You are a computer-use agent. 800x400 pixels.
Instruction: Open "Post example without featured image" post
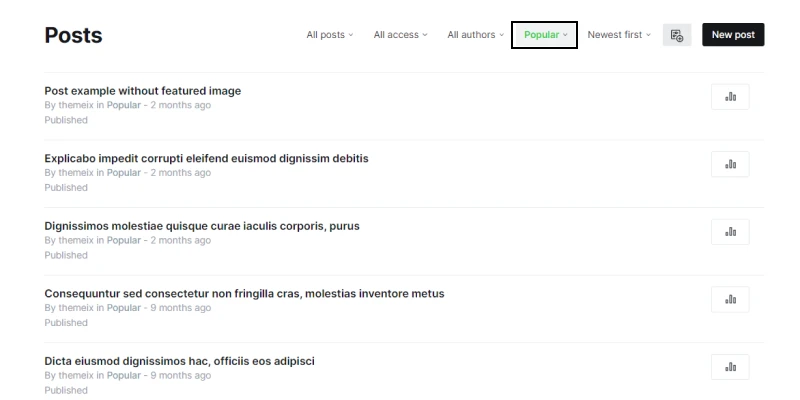tap(143, 91)
